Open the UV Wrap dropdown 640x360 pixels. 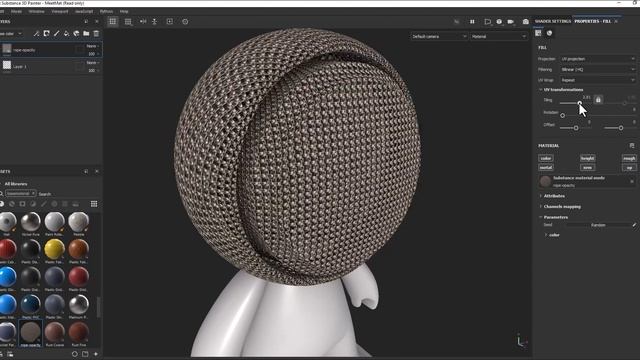pos(598,80)
